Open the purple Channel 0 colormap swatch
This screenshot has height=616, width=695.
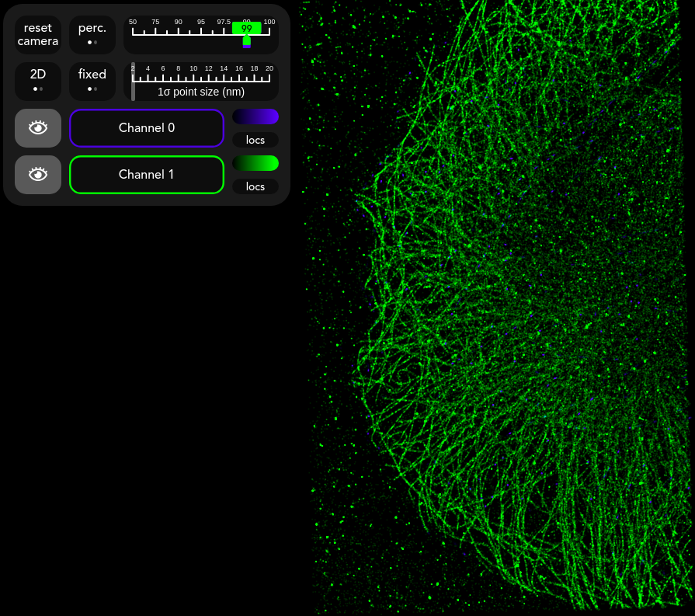tap(255, 117)
